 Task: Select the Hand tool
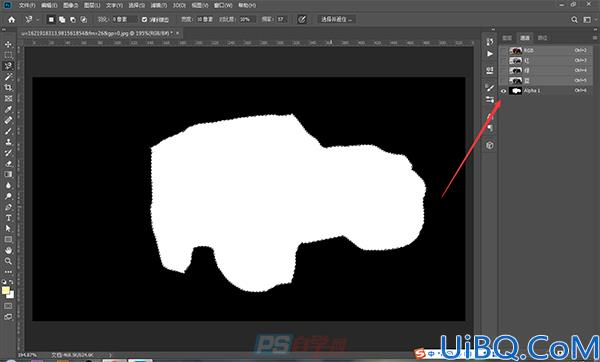8,250
